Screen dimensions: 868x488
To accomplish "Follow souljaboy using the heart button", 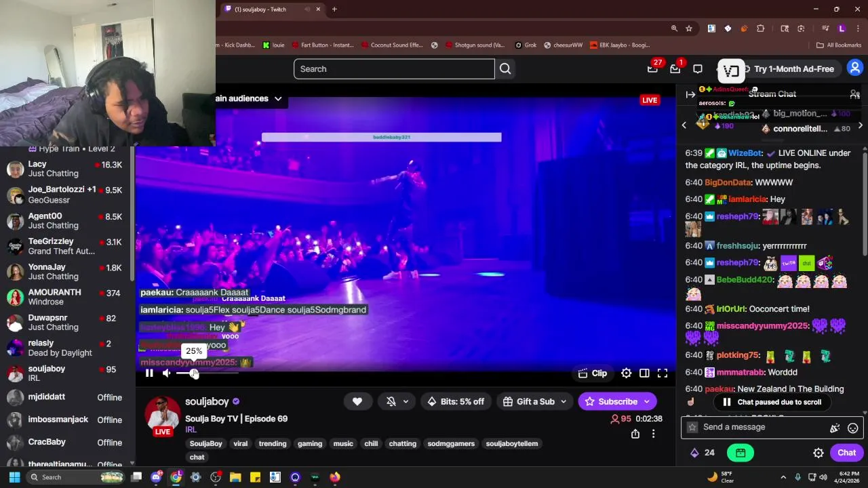I will (357, 401).
